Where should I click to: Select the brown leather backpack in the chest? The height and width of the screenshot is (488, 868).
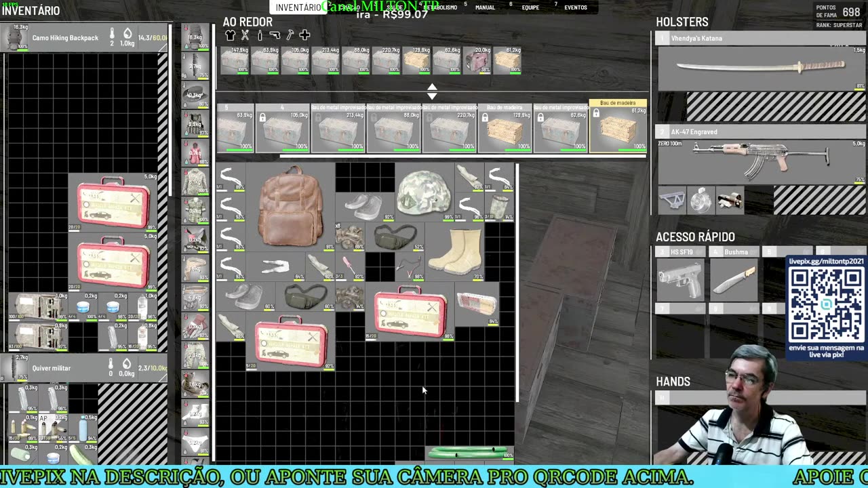291,207
